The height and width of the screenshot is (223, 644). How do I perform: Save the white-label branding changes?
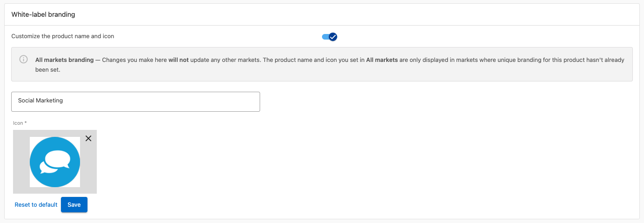click(x=74, y=205)
